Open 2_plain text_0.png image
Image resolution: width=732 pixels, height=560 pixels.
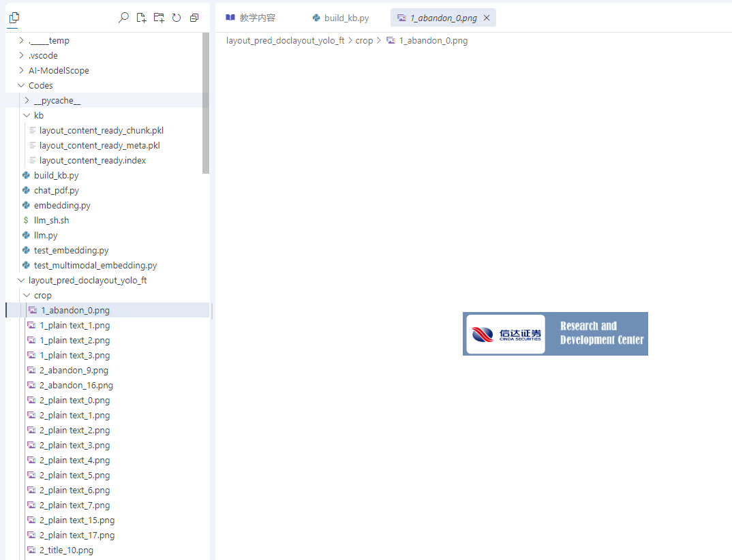pos(108,401)
